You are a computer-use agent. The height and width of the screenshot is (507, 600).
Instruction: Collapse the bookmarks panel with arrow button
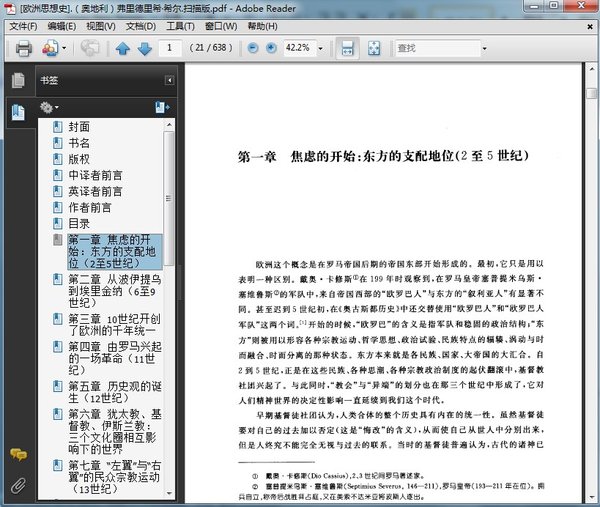point(169,80)
